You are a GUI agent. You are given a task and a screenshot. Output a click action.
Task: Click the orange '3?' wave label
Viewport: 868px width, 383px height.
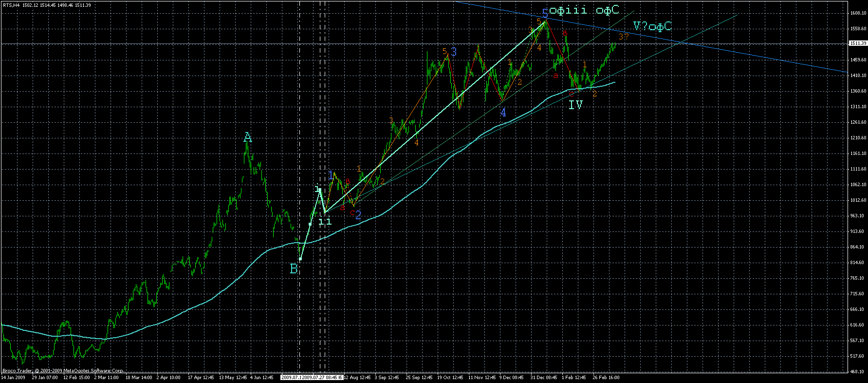point(624,37)
